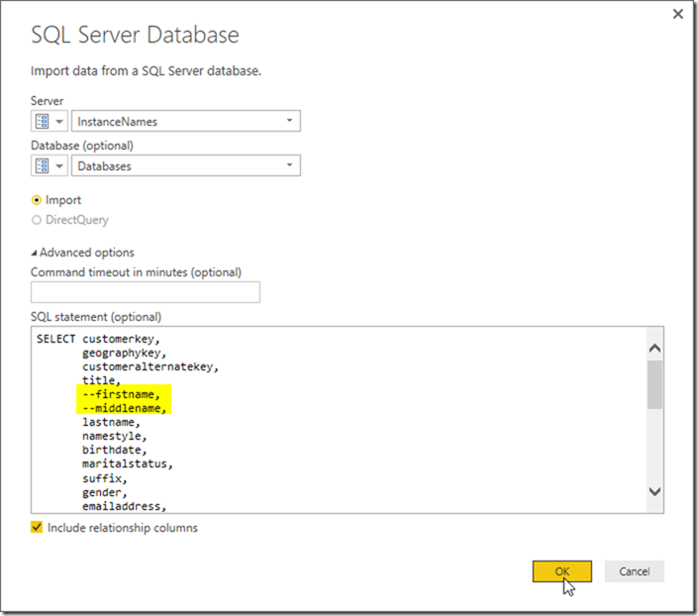Click the 'gender,' line
This screenshot has width=698, height=616.
[105, 492]
